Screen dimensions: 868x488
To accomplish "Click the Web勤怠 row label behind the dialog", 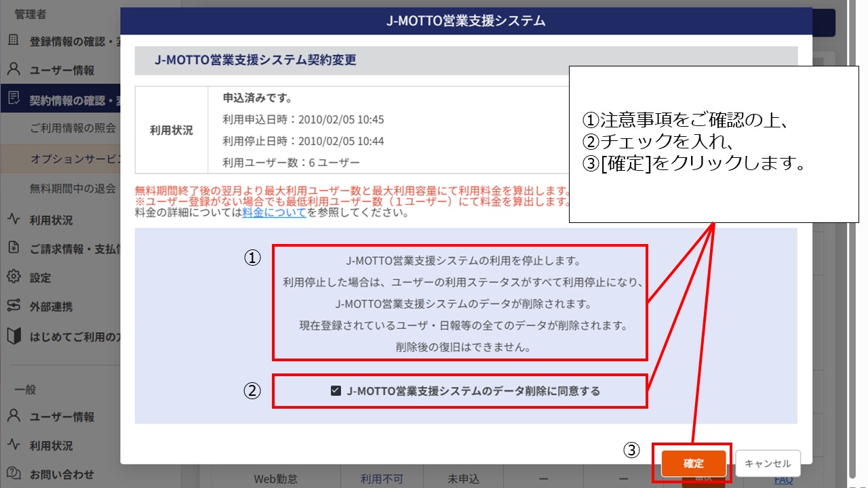I will coord(275,479).
